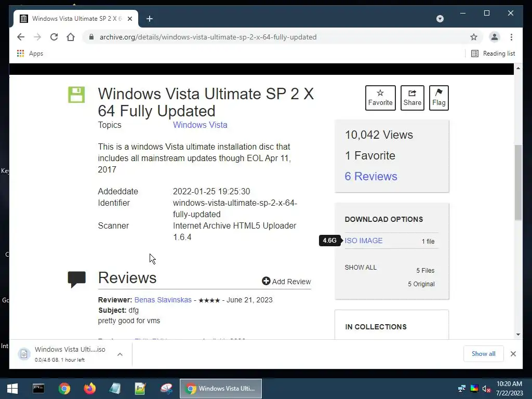The image size is (532, 399).
Task: Open the browser home page icon
Action: click(x=71, y=37)
